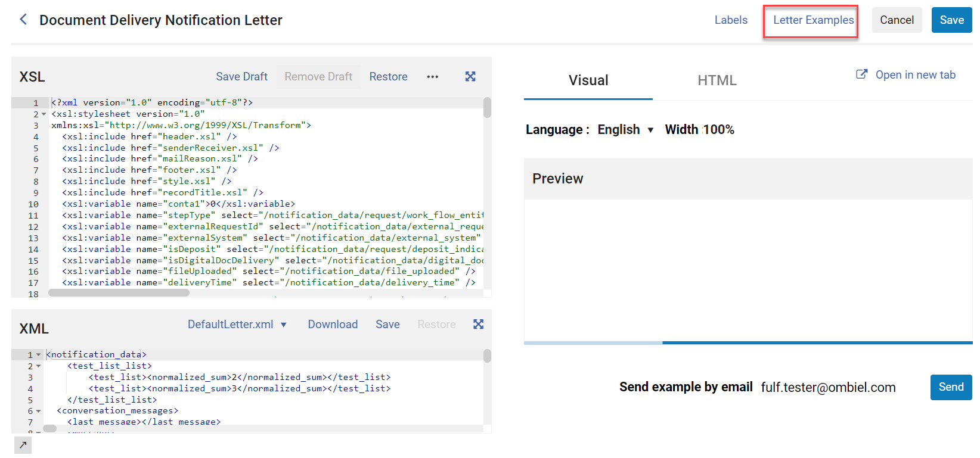Click the XML editor vertical scrollbar
Viewport: 980px width, 458px height.
pyautogui.click(x=487, y=356)
